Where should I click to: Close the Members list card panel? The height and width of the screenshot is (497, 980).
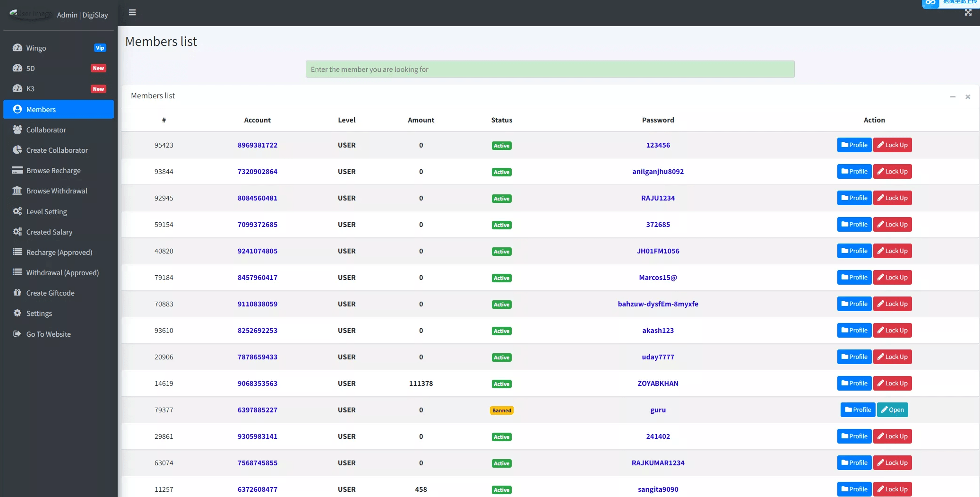968,97
